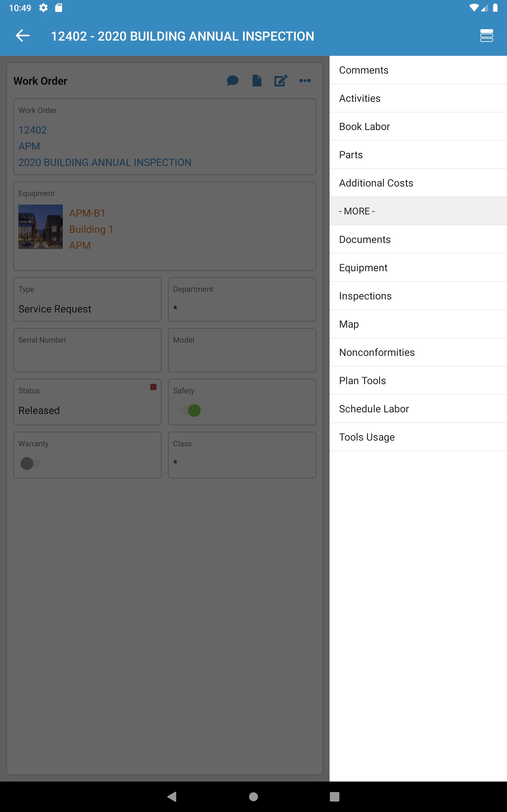Expand the - MORE - section in the side menu
Image resolution: width=507 pixels, height=812 pixels.
[x=356, y=211]
